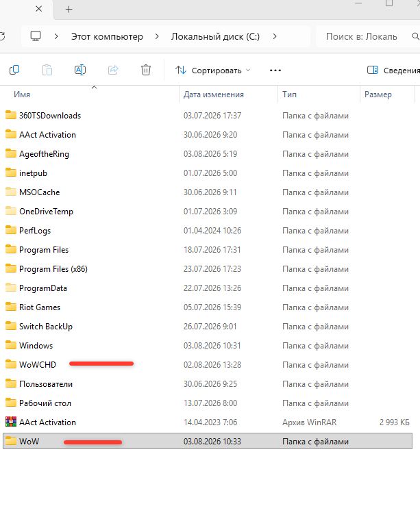Click the Rename toolbar icon
The image size is (420, 506).
coord(80,70)
